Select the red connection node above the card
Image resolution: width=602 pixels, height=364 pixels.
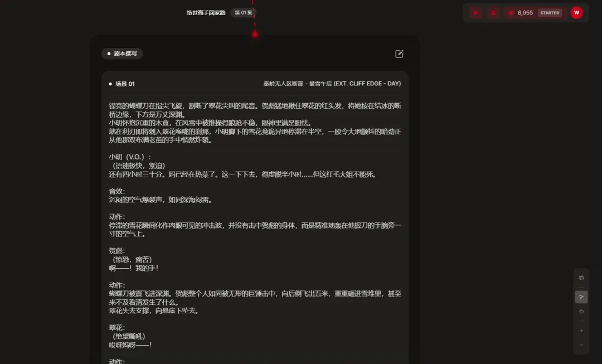point(255,35)
